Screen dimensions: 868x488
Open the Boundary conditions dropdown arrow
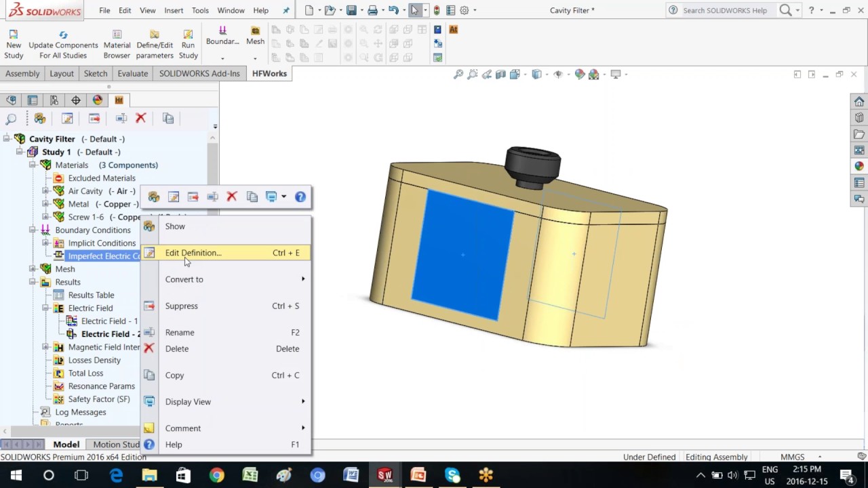tap(222, 58)
